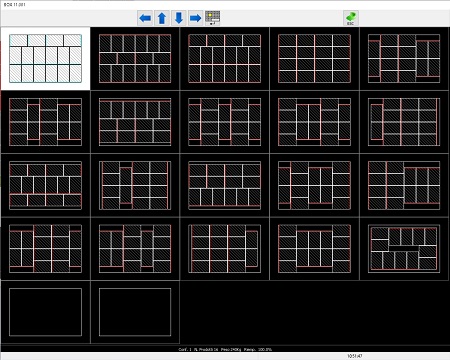Viewport: 450px width, 360px height.
Task: Select the second empty layout cell
Action: [135, 312]
